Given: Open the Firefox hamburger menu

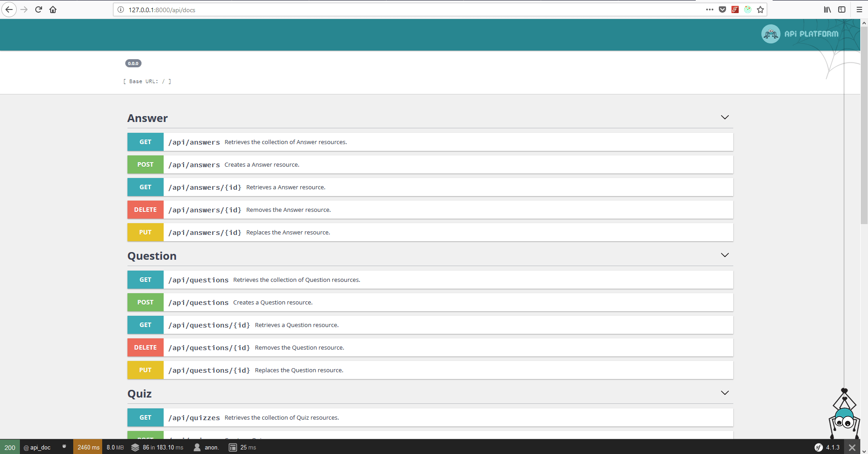Looking at the screenshot, I should [859, 9].
